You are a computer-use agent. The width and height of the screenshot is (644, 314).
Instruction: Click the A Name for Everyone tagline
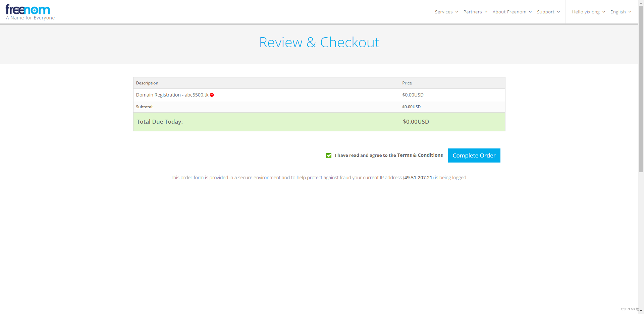30,18
